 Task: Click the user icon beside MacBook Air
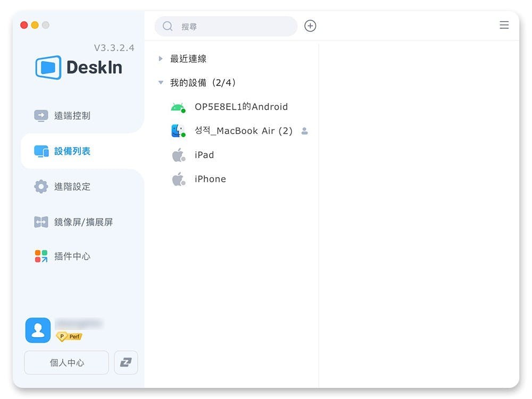pos(305,131)
